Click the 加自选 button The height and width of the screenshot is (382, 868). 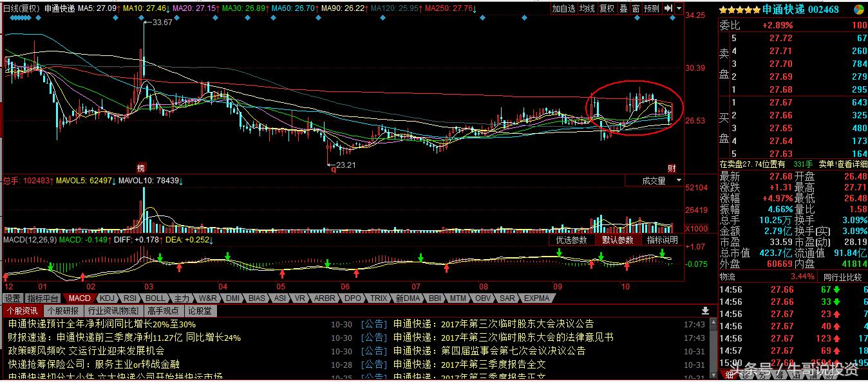coord(563,8)
